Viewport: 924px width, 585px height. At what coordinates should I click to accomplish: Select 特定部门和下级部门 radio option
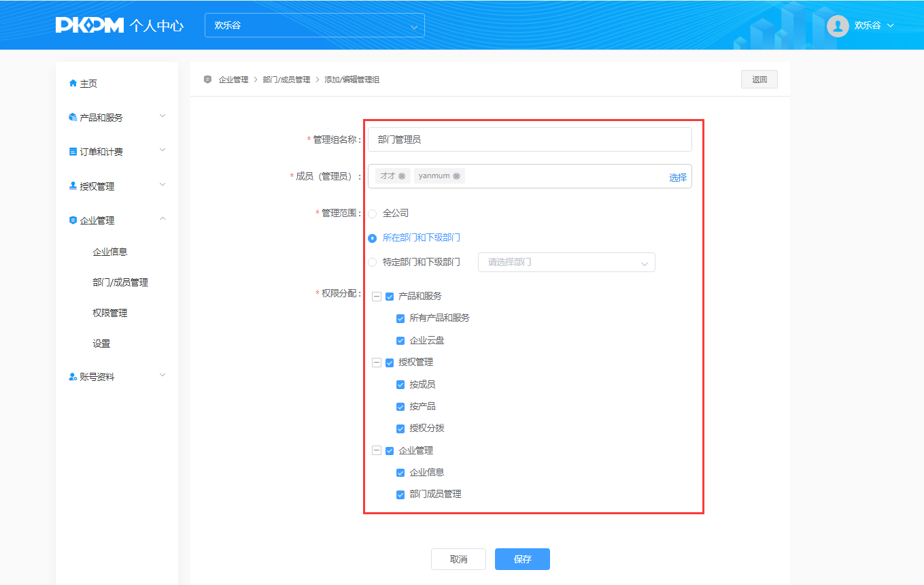coord(372,262)
